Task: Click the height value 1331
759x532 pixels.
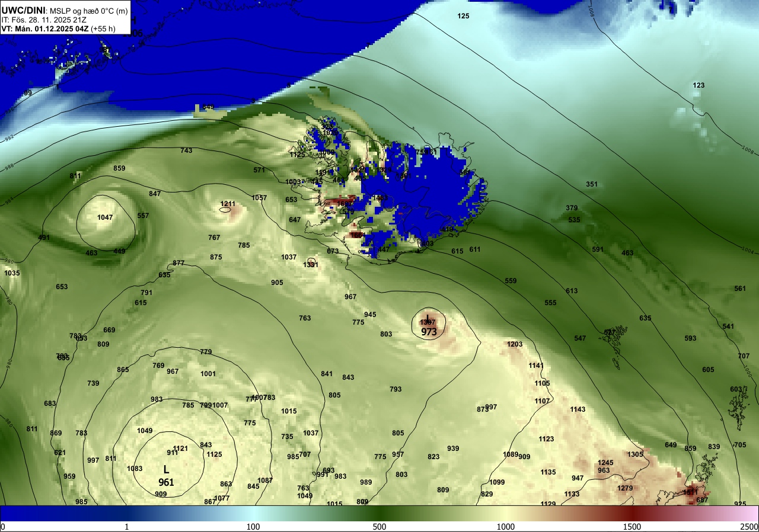Action: (x=311, y=265)
